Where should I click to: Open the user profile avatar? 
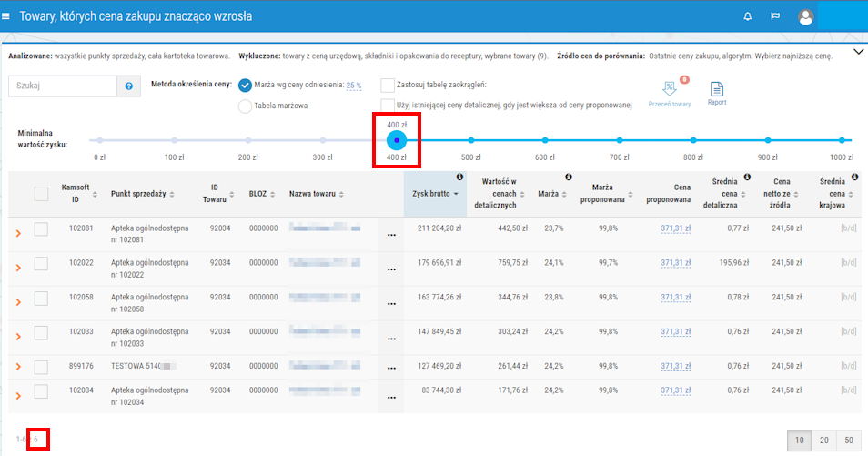click(x=805, y=16)
